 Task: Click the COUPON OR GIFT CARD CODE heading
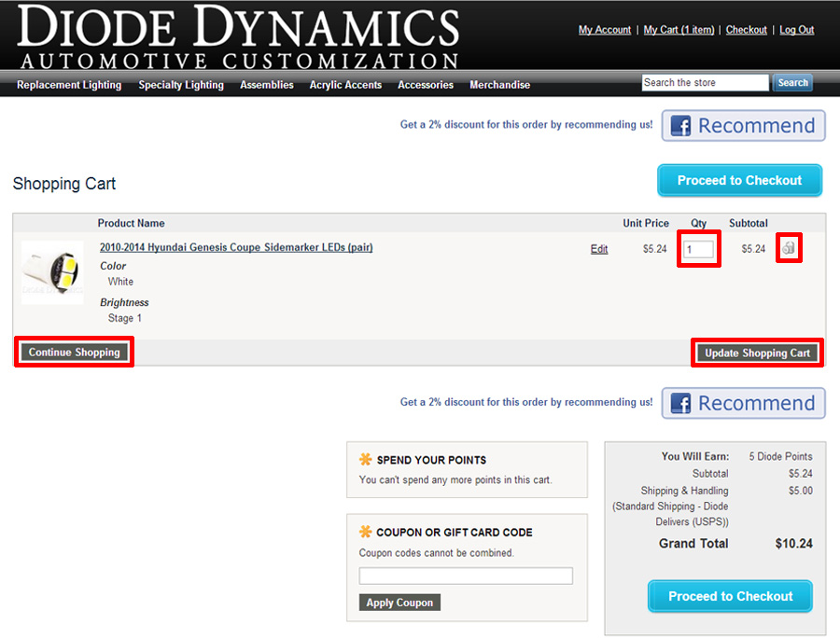coord(455,533)
